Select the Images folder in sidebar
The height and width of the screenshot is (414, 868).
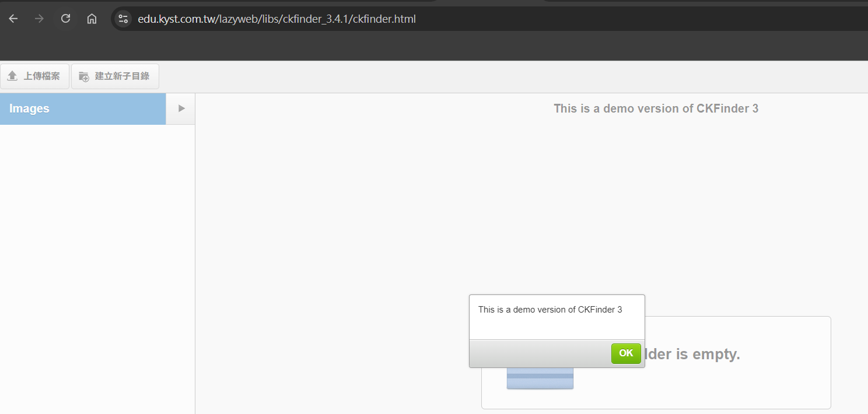coord(83,109)
